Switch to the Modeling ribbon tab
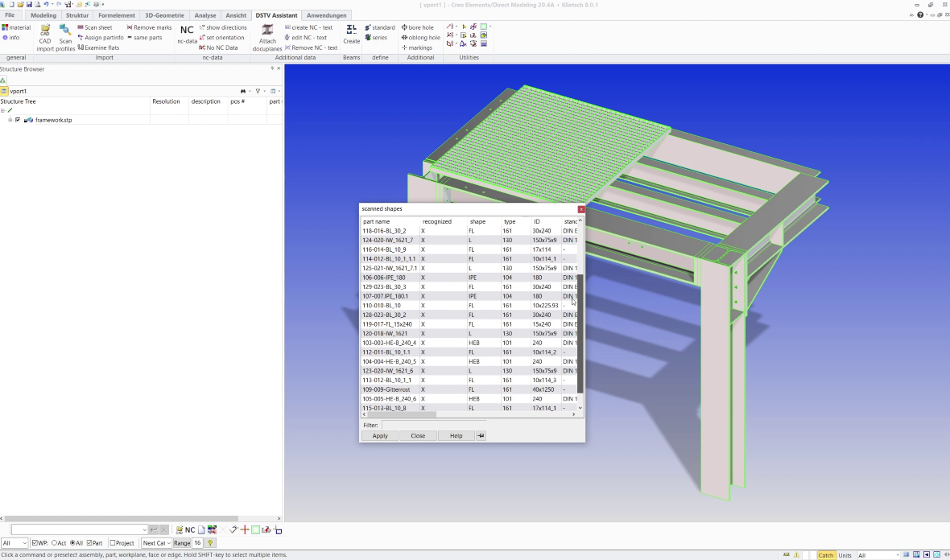The image size is (950, 560). tap(43, 15)
